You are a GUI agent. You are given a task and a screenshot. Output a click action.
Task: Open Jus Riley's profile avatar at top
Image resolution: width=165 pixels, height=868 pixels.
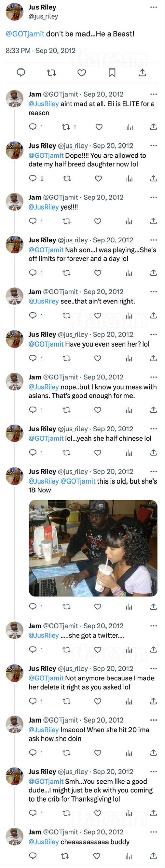point(15,12)
